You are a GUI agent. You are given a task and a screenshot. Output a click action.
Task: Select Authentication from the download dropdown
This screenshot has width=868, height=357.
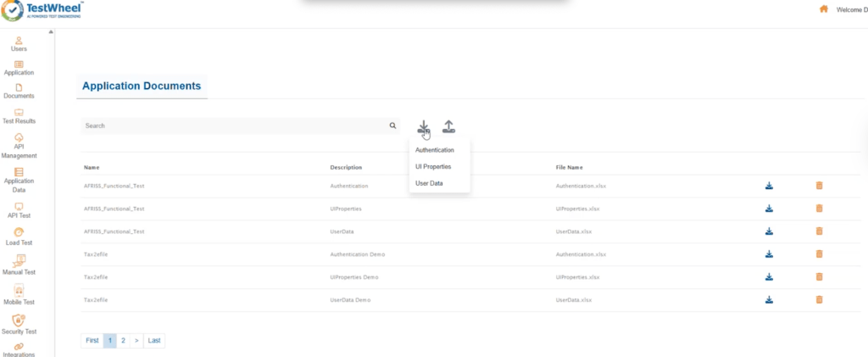[434, 150]
